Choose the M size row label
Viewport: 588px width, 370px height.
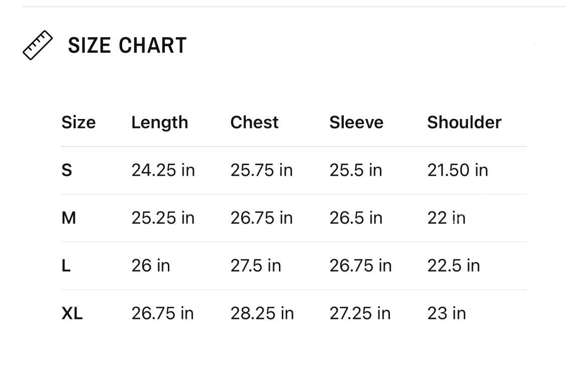click(x=68, y=218)
